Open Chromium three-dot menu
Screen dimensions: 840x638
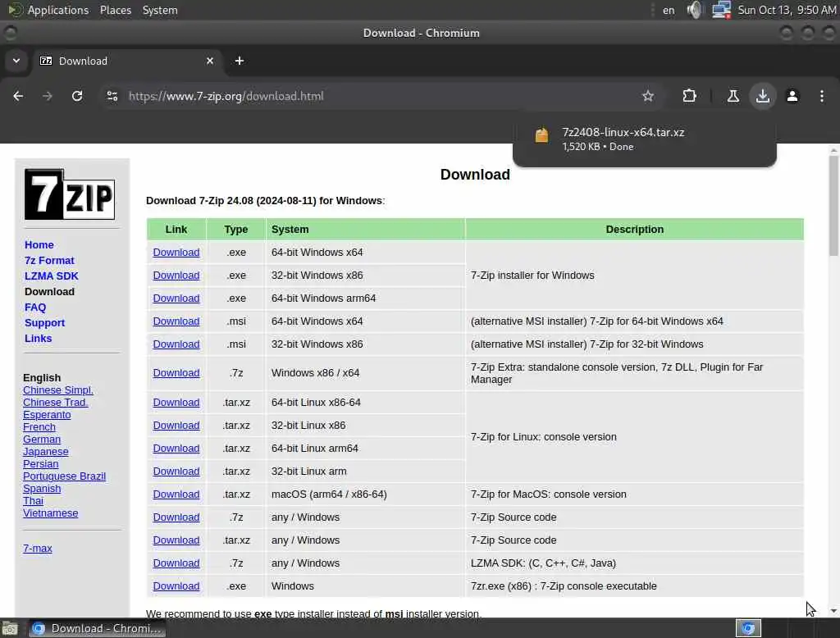coord(821,97)
